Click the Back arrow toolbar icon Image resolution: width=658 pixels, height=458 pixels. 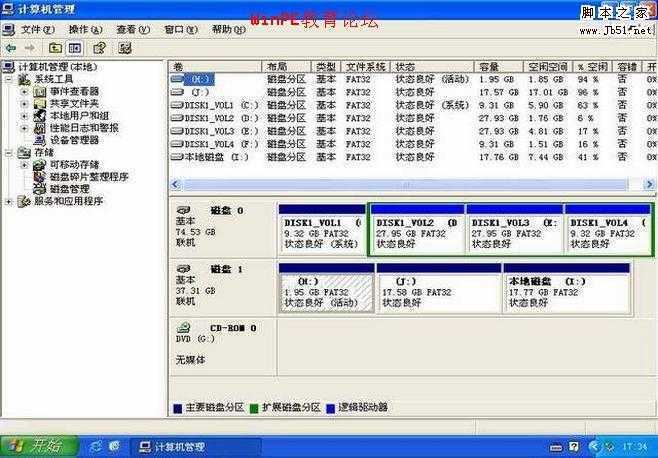click(11, 48)
